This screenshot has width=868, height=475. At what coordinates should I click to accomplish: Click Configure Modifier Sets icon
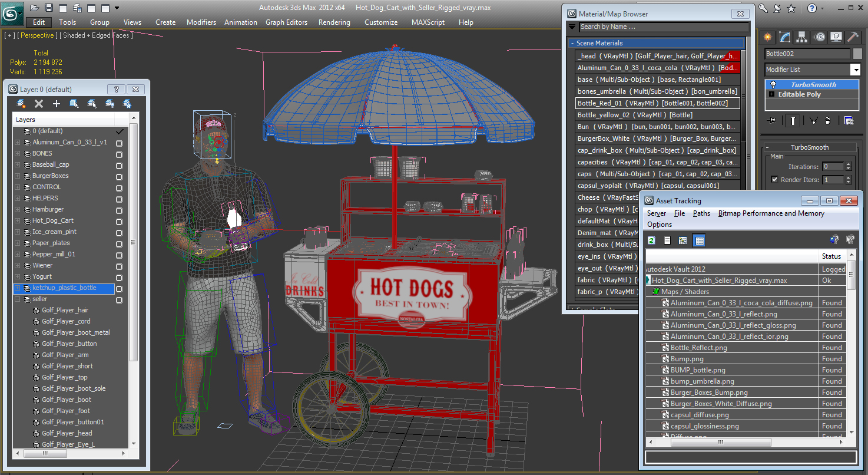pyautogui.click(x=849, y=120)
